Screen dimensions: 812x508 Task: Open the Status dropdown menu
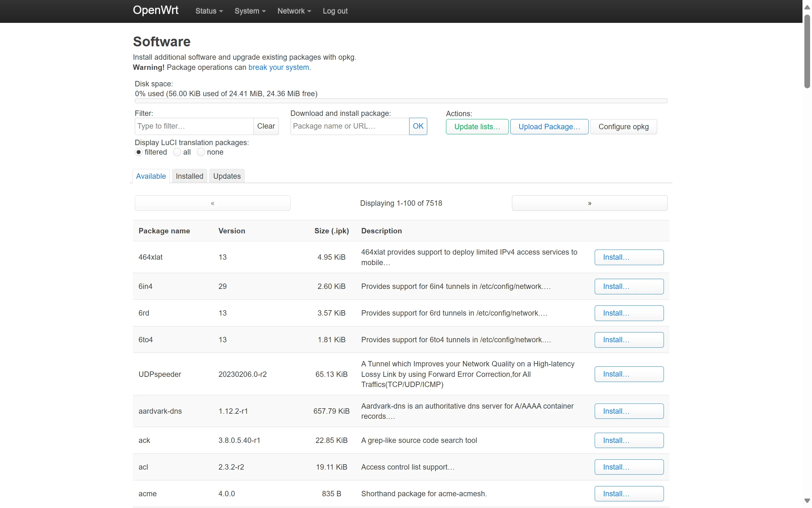[209, 11]
